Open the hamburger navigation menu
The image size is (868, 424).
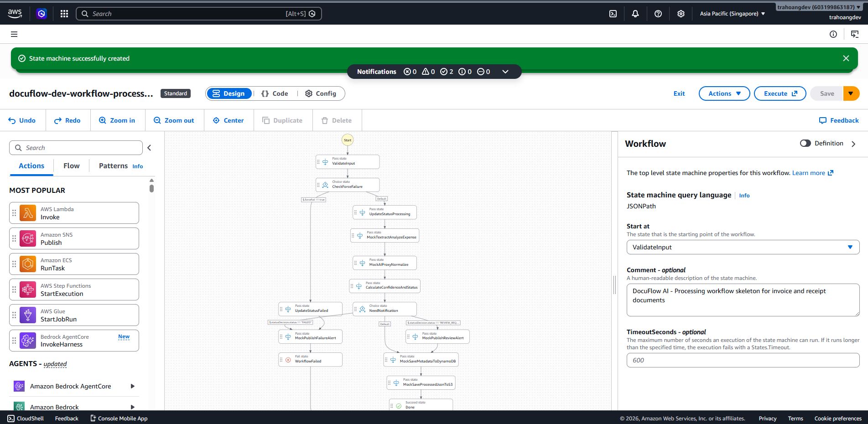14,34
